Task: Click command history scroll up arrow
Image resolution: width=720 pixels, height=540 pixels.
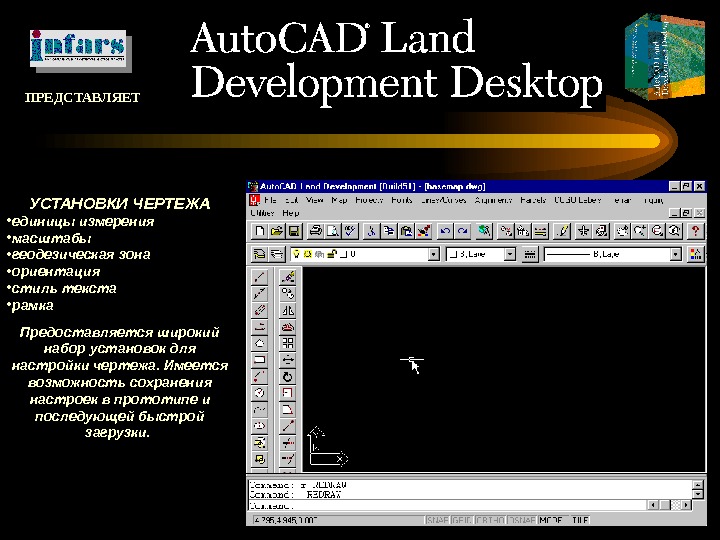Action: pos(698,485)
